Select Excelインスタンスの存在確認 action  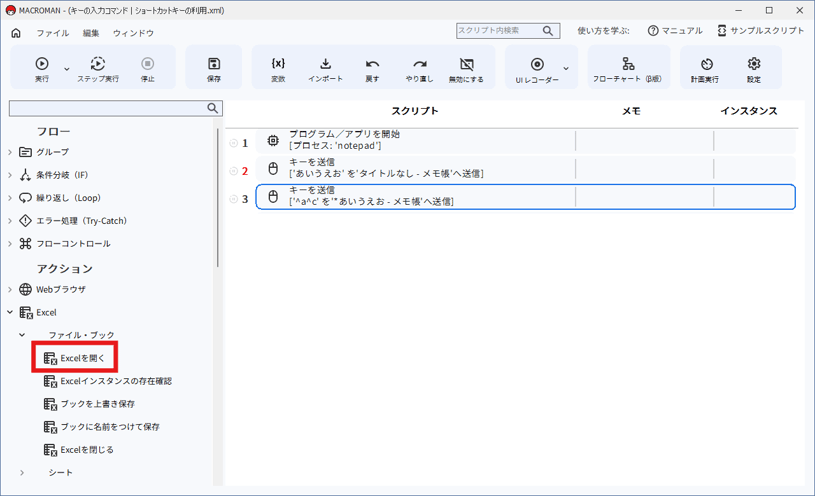(108, 381)
